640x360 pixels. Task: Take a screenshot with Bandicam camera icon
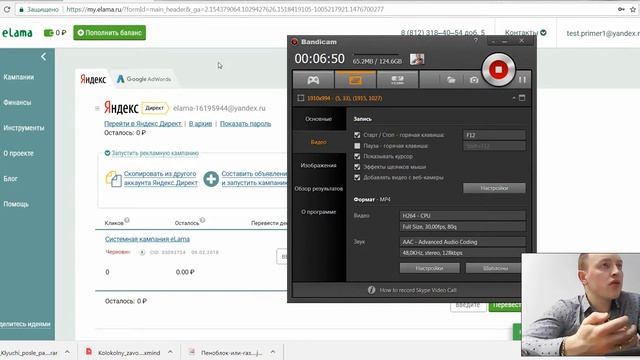pos(473,80)
